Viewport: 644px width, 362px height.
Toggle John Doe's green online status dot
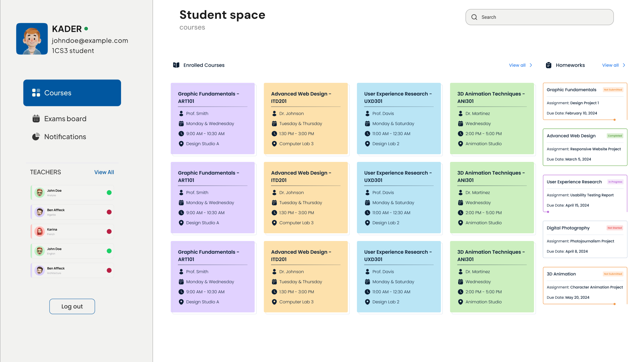click(109, 192)
